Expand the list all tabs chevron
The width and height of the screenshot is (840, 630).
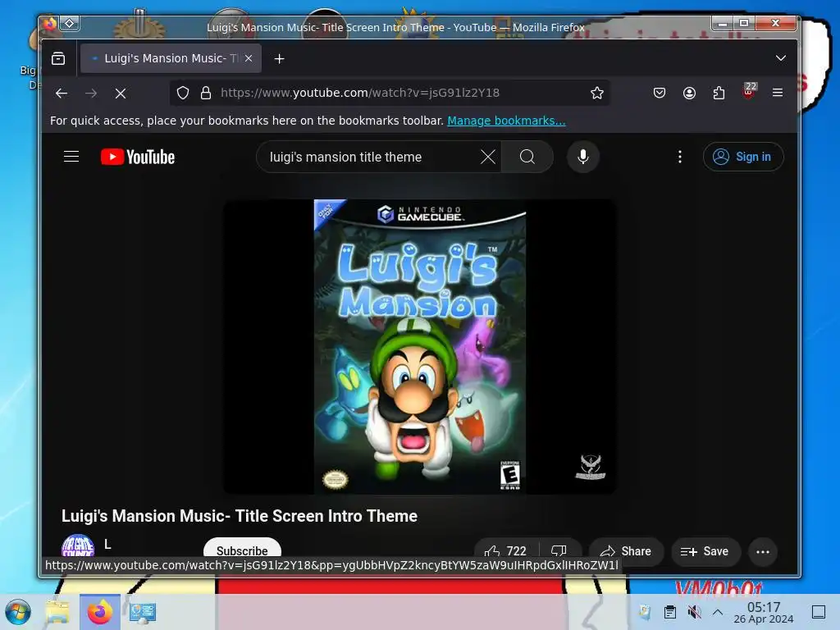tap(781, 58)
